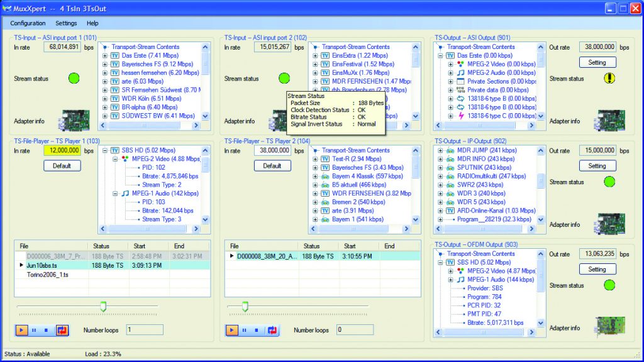644x362 pixels.
Task: Play the file in TS Player 2
Action: pos(232,330)
